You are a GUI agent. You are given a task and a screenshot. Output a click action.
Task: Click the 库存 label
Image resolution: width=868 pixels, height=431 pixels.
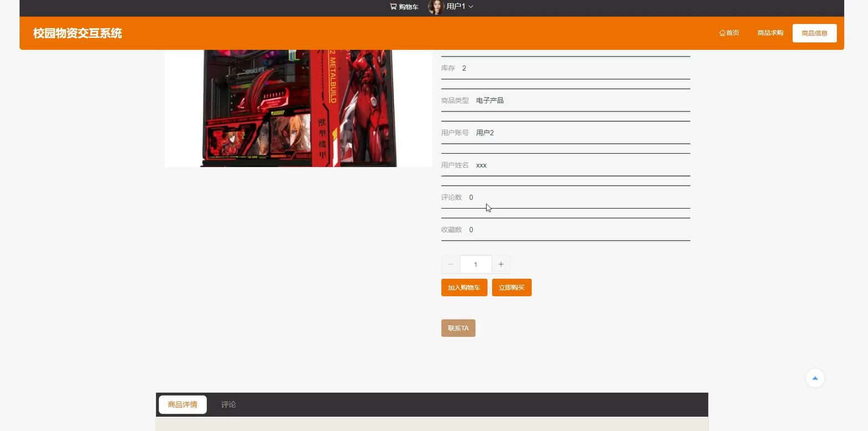[448, 68]
